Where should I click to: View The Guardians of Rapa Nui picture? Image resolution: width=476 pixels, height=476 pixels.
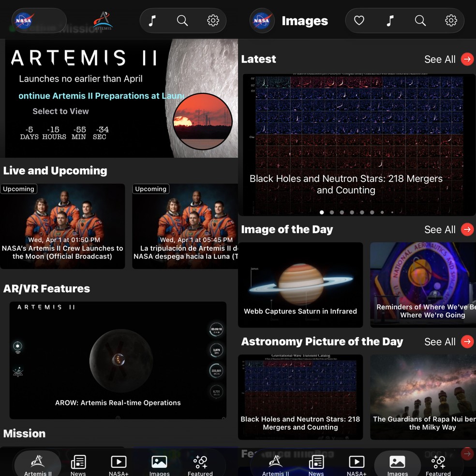point(423,397)
